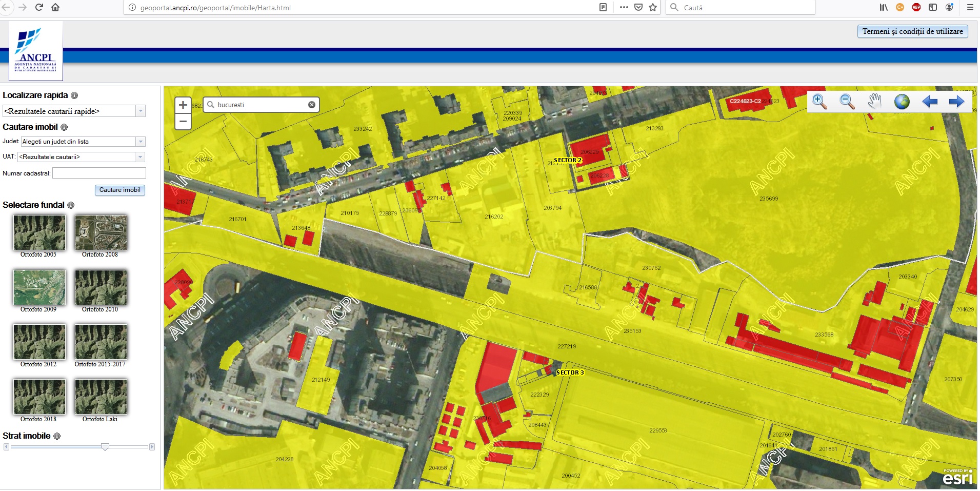Click the Numar cadastral input field

click(x=99, y=173)
